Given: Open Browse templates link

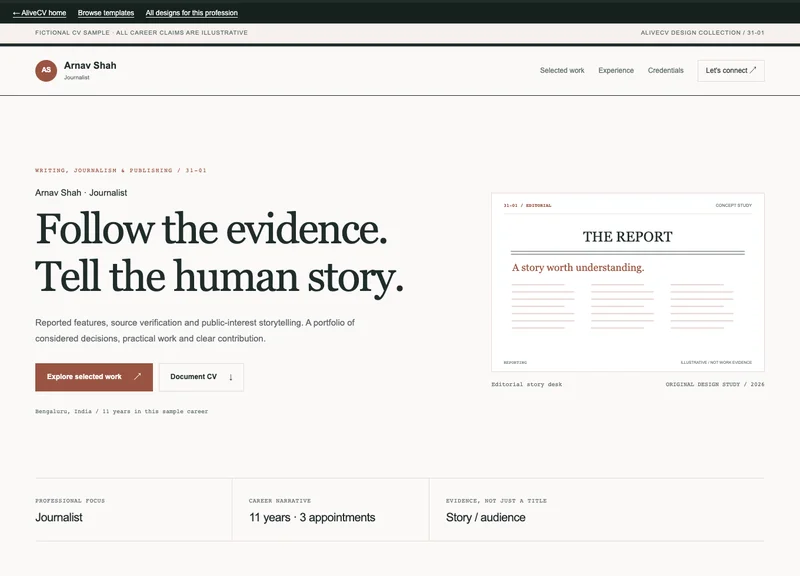Looking at the screenshot, I should (106, 13).
